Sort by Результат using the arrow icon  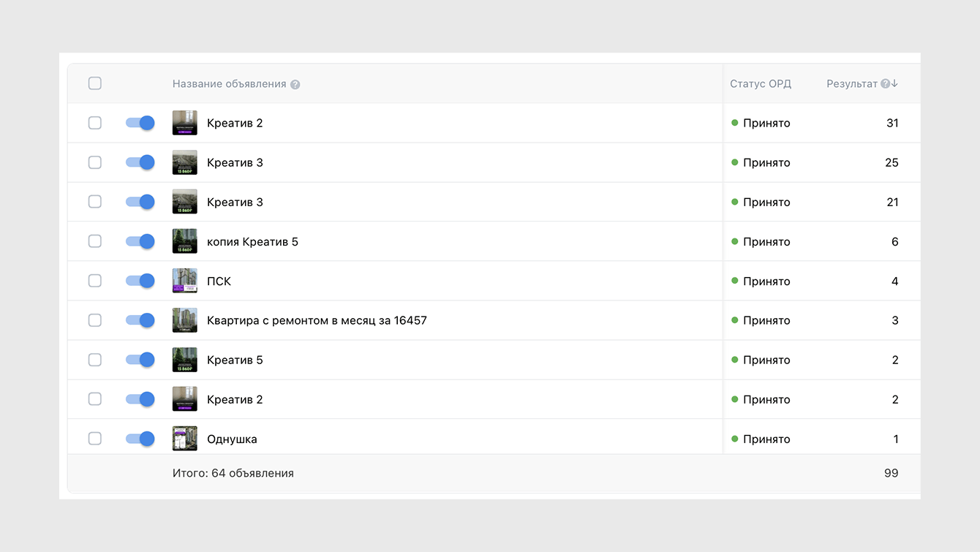[894, 84]
